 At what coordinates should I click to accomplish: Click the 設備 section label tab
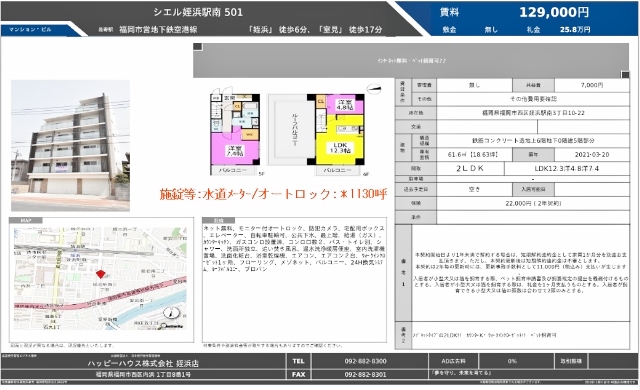pyautogui.click(x=219, y=220)
